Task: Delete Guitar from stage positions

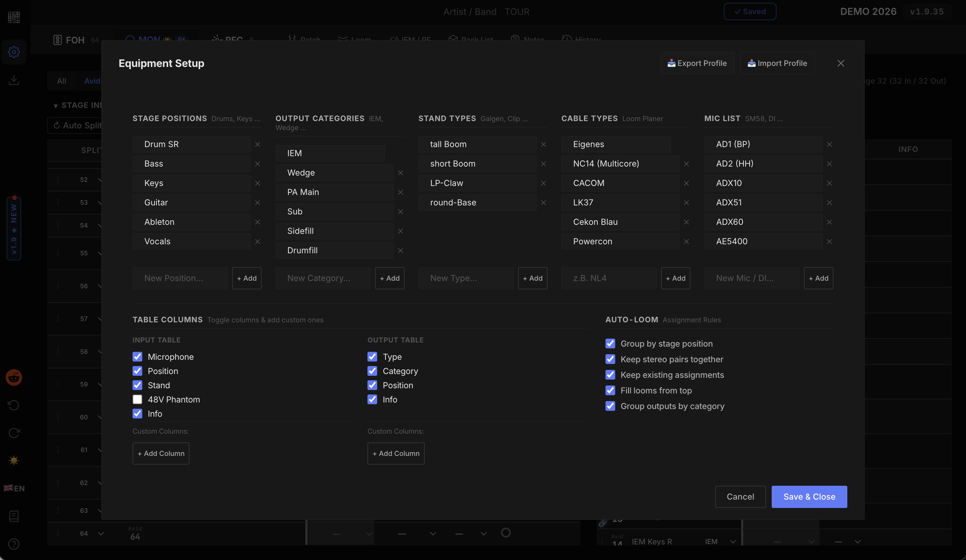Action: click(257, 203)
